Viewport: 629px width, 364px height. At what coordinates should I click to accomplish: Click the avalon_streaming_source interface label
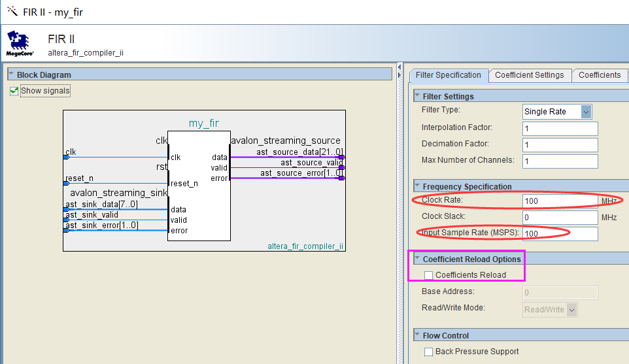click(x=286, y=141)
